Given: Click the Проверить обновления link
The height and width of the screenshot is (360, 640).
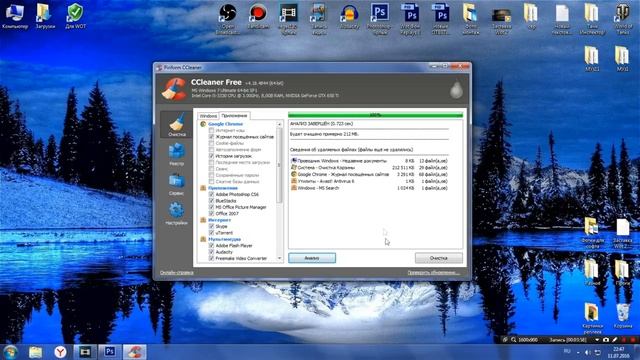Looking at the screenshot, I should [434, 273].
